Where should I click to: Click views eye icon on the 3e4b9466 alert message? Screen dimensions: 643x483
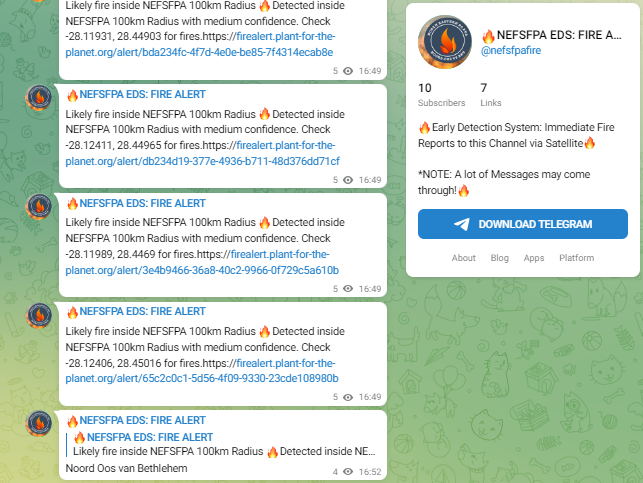348,289
